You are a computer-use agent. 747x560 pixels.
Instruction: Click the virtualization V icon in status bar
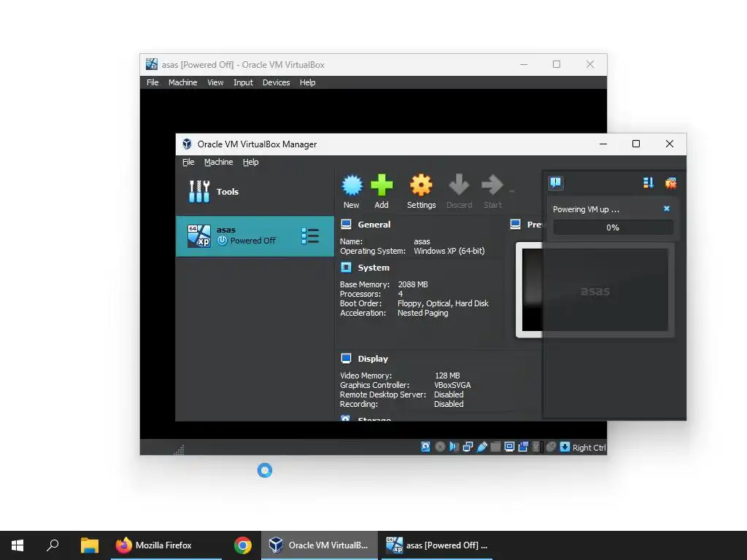(x=537, y=447)
